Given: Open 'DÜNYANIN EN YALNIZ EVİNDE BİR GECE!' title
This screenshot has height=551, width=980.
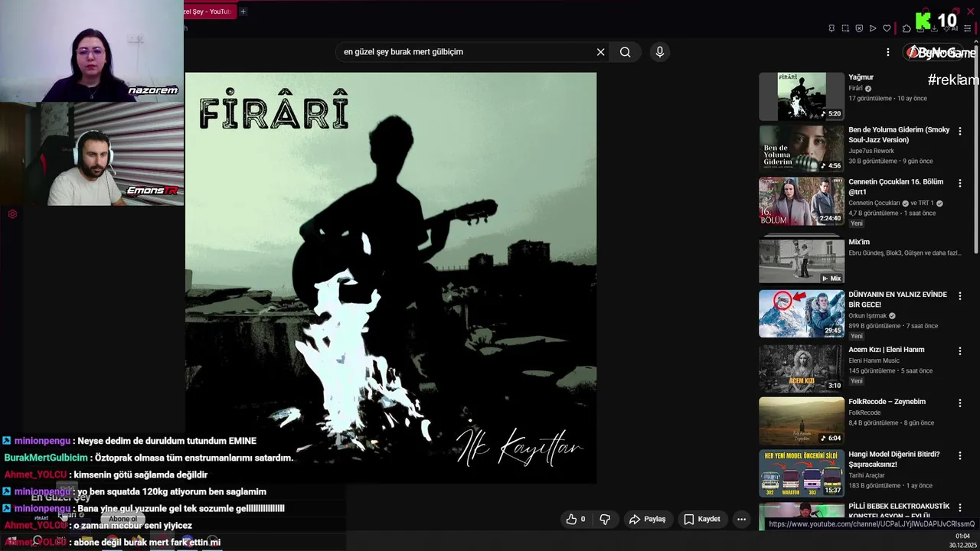Looking at the screenshot, I should click(x=897, y=299).
